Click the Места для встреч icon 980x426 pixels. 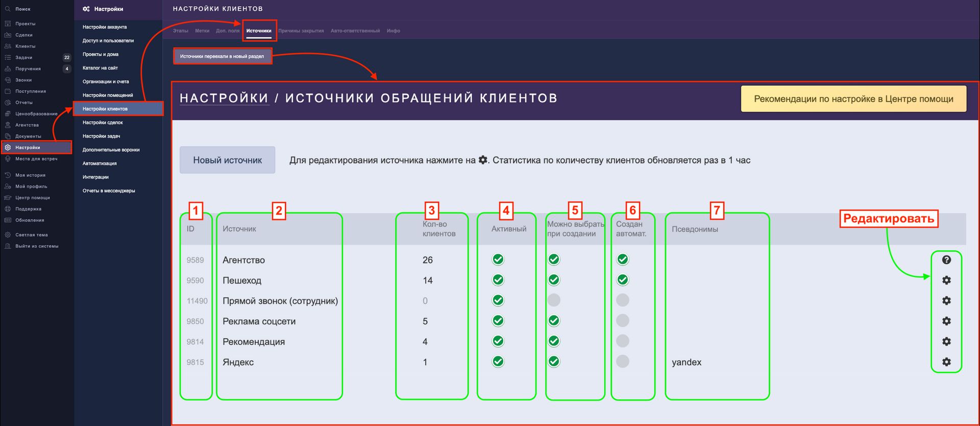point(8,158)
